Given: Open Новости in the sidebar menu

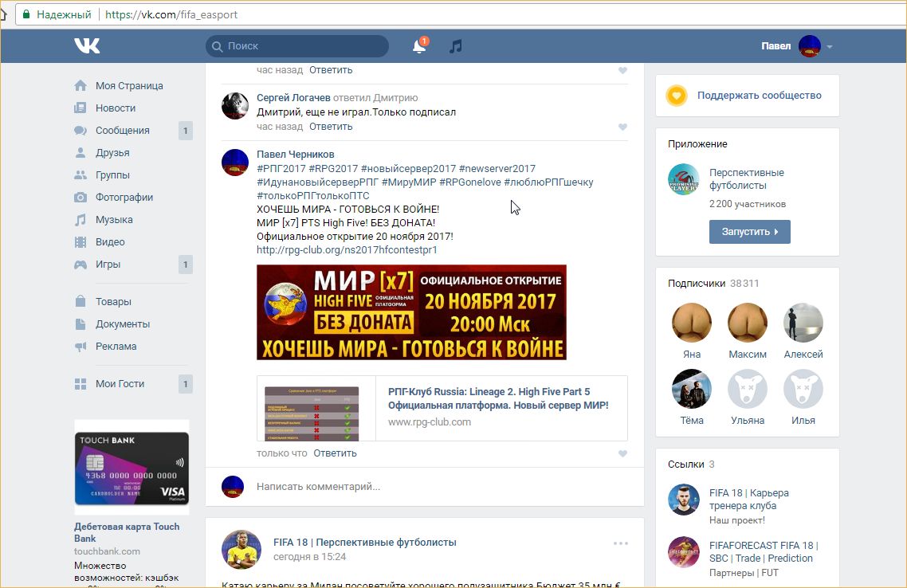Looking at the screenshot, I should point(116,108).
